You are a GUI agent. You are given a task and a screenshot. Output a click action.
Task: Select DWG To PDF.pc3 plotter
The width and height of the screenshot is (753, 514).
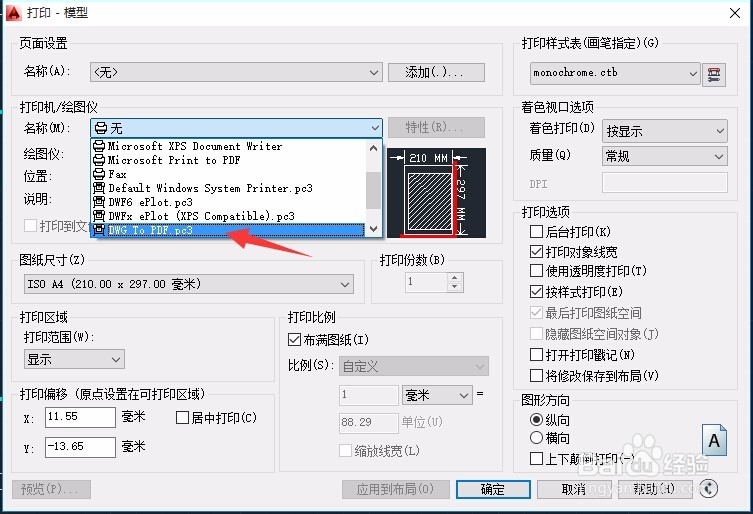pyautogui.click(x=228, y=230)
